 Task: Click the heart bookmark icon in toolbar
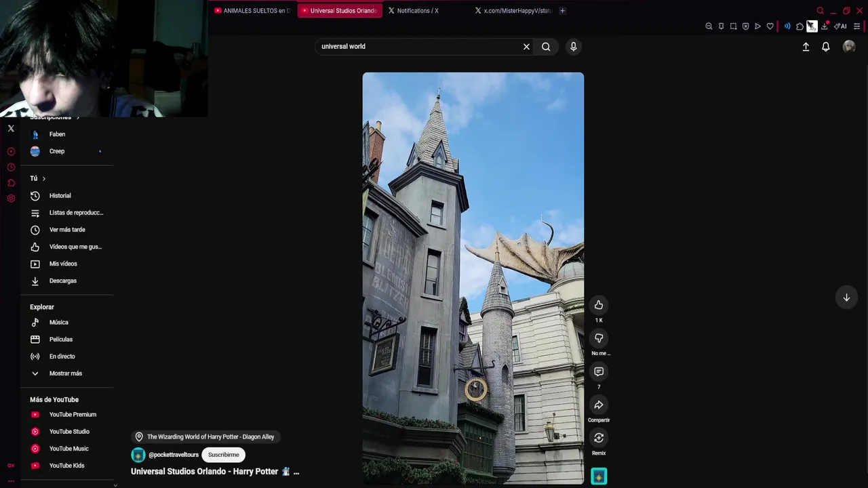pyautogui.click(x=770, y=26)
